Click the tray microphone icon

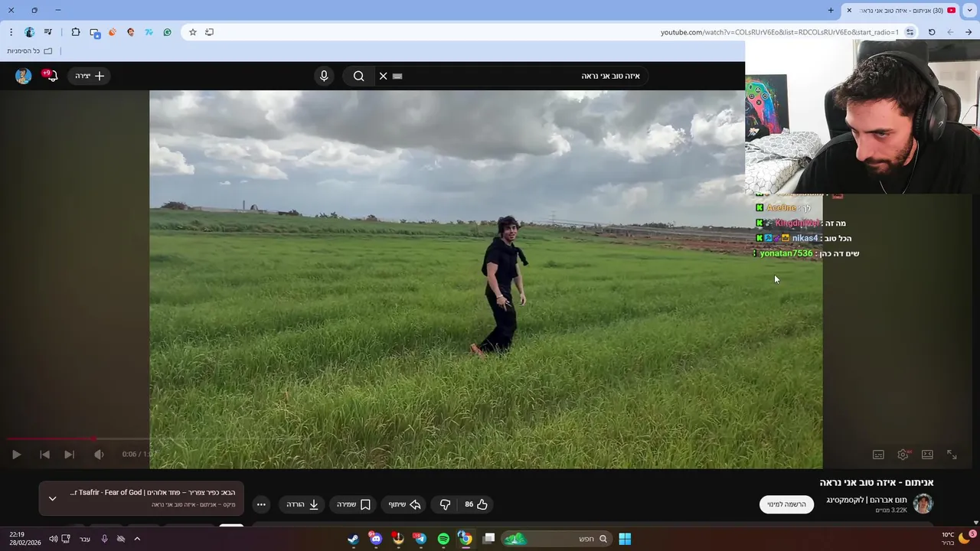point(104,539)
